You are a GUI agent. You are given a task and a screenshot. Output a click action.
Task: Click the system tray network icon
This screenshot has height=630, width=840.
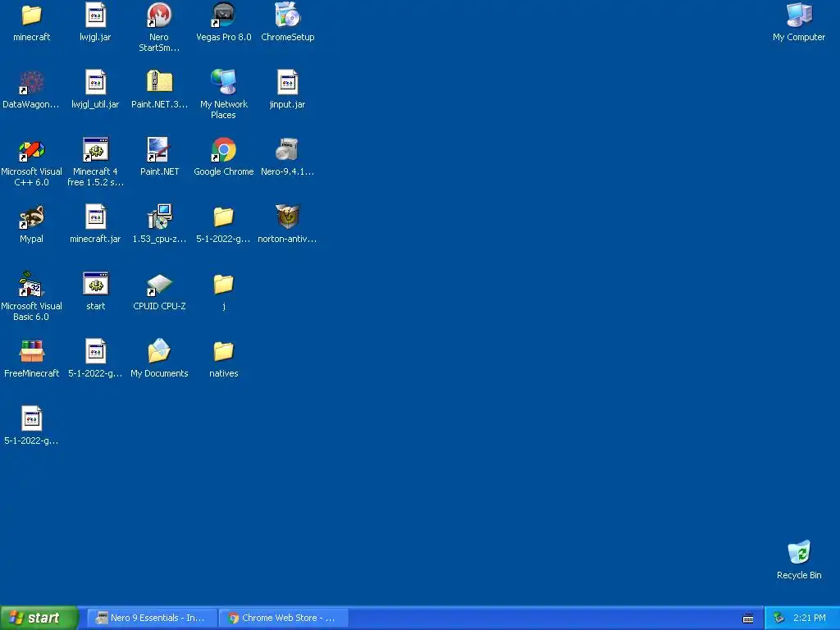pos(779,619)
